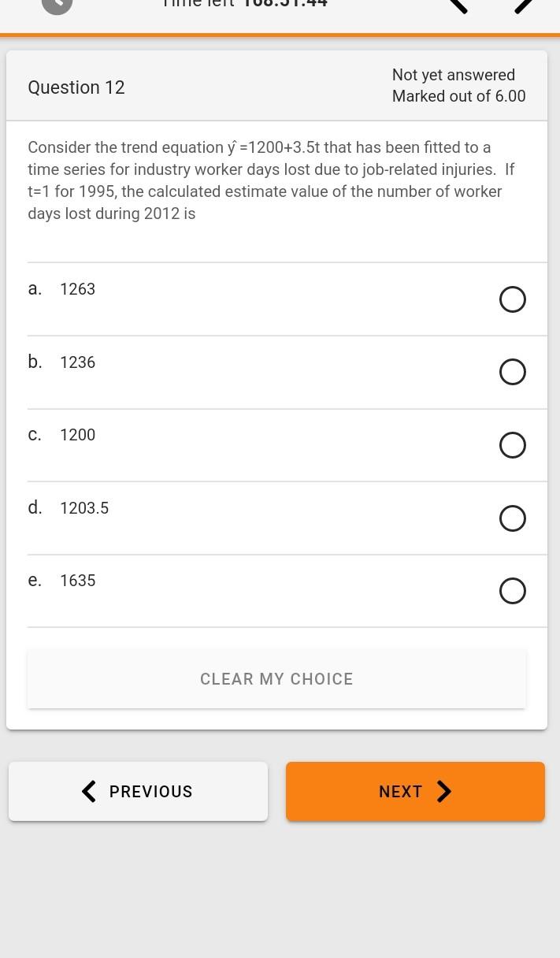Click the circular icon in the top header bar
The width and height of the screenshot is (560, 958).
click(x=56, y=8)
